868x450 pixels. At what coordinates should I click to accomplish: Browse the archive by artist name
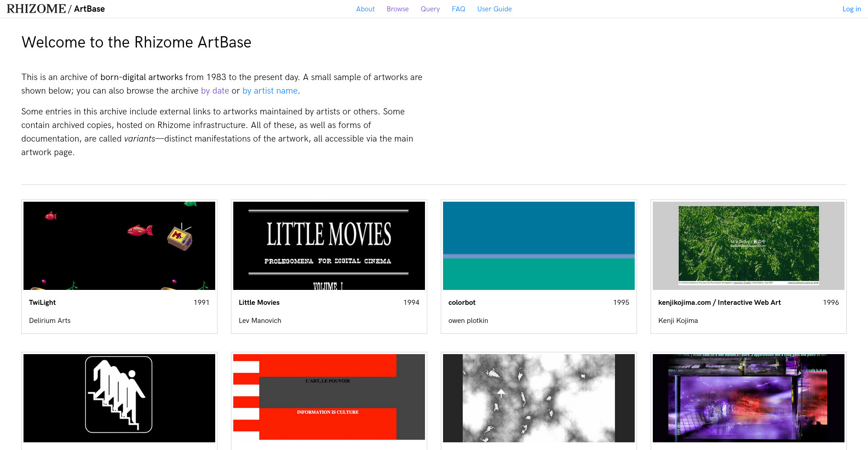pyautogui.click(x=270, y=91)
